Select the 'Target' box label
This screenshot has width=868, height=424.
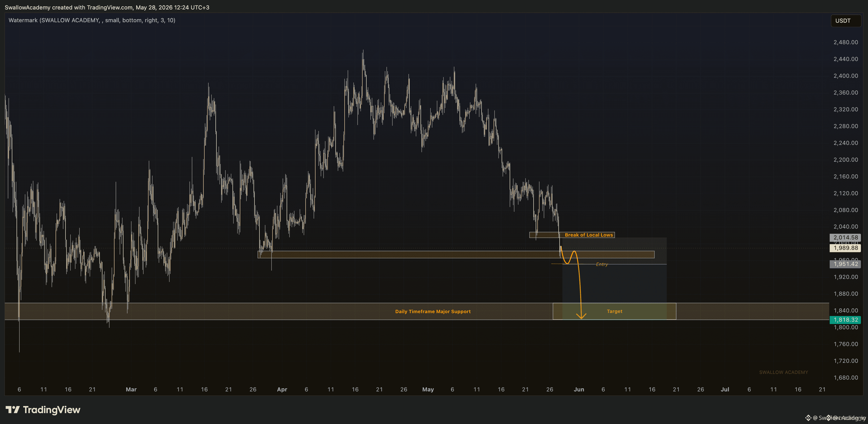pyautogui.click(x=614, y=311)
